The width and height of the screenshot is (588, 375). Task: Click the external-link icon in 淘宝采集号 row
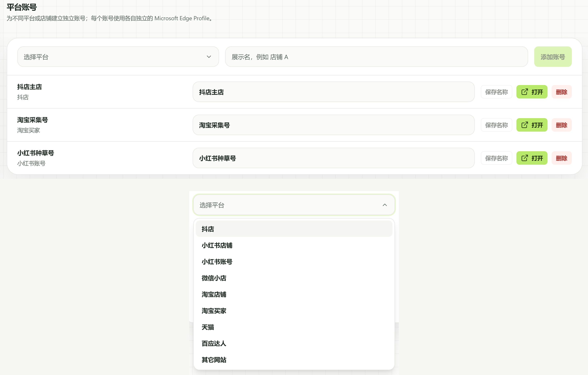pyautogui.click(x=525, y=125)
